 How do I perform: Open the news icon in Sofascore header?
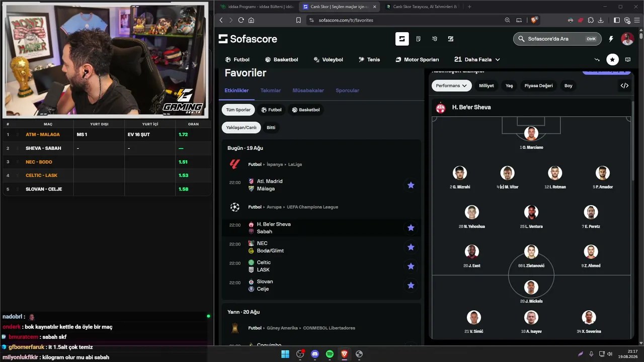coord(418,39)
